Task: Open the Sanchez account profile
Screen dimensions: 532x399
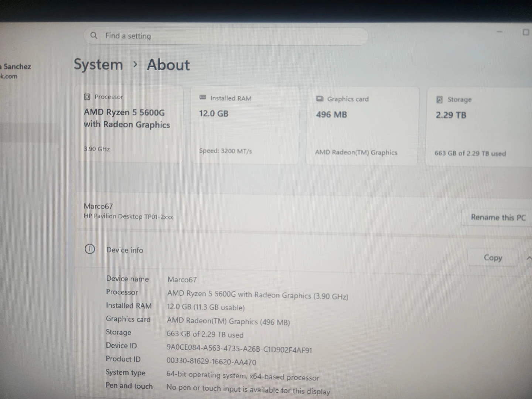Action: (x=16, y=71)
